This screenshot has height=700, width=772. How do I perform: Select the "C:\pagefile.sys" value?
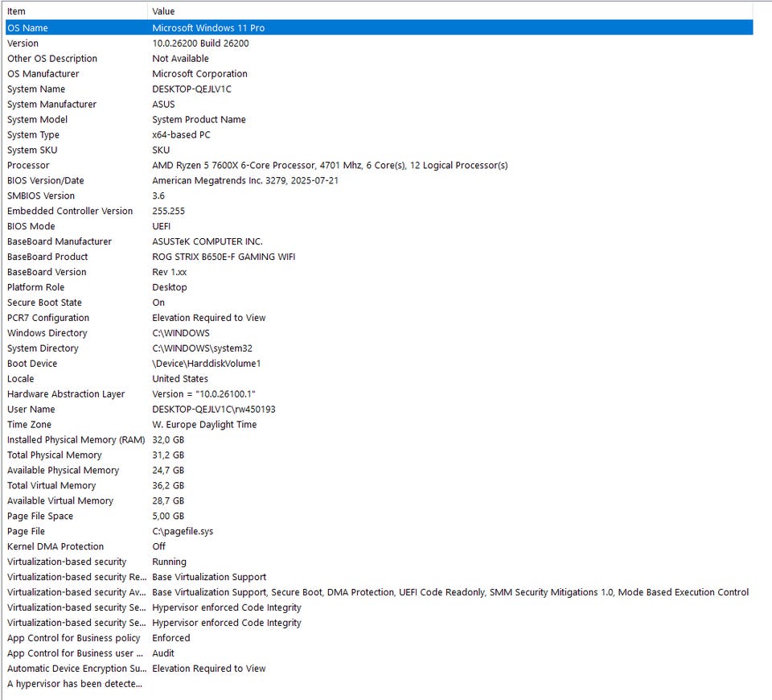[x=183, y=532]
